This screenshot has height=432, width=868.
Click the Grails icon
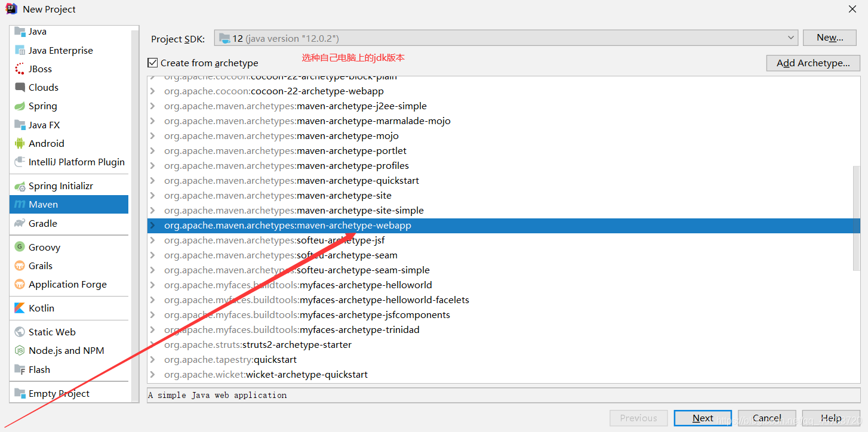coord(20,266)
